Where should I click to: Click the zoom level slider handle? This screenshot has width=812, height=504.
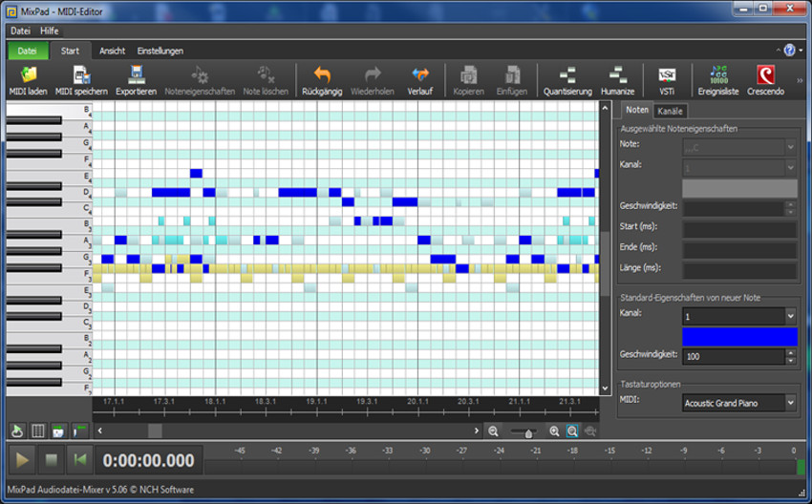pyautogui.click(x=528, y=433)
